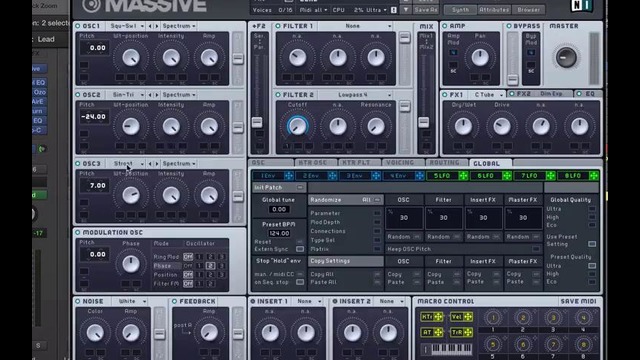640x360 pixels.
Task: Step to next OSC3 wavetable arrow
Action: point(156,164)
